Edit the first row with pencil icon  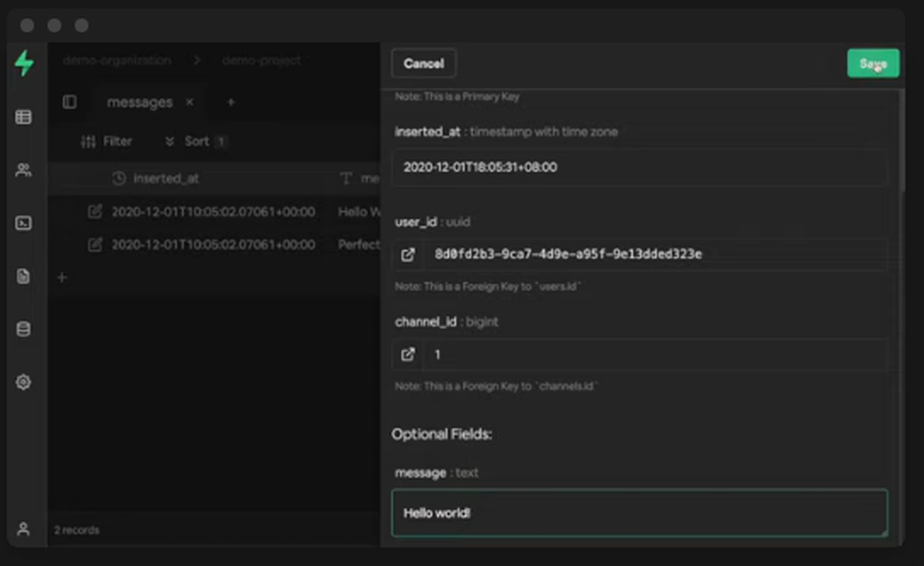pyautogui.click(x=94, y=211)
